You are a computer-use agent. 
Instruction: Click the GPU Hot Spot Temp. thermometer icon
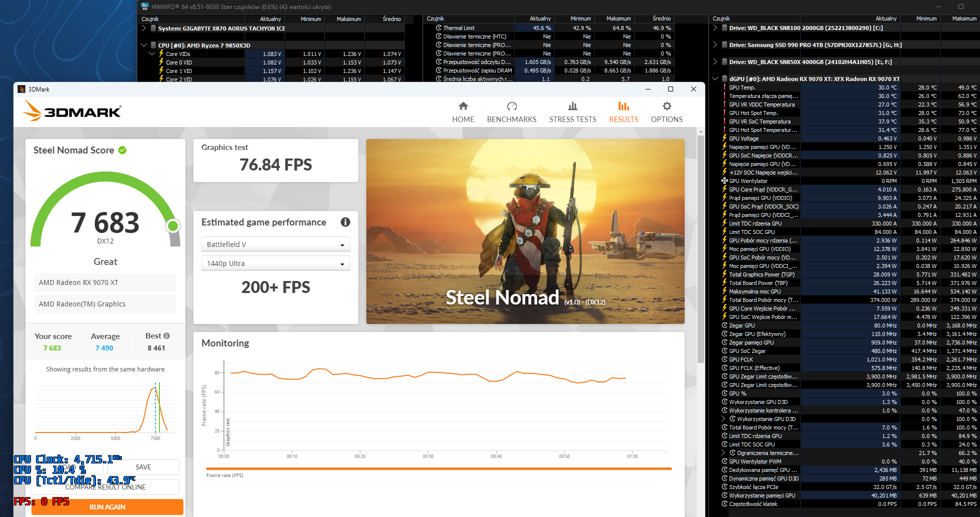coord(725,113)
